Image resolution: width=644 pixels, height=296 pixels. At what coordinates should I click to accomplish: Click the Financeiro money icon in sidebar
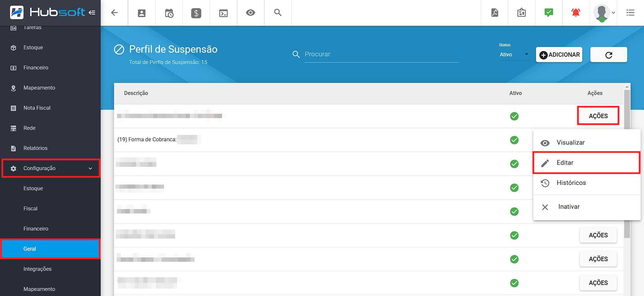pos(13,68)
